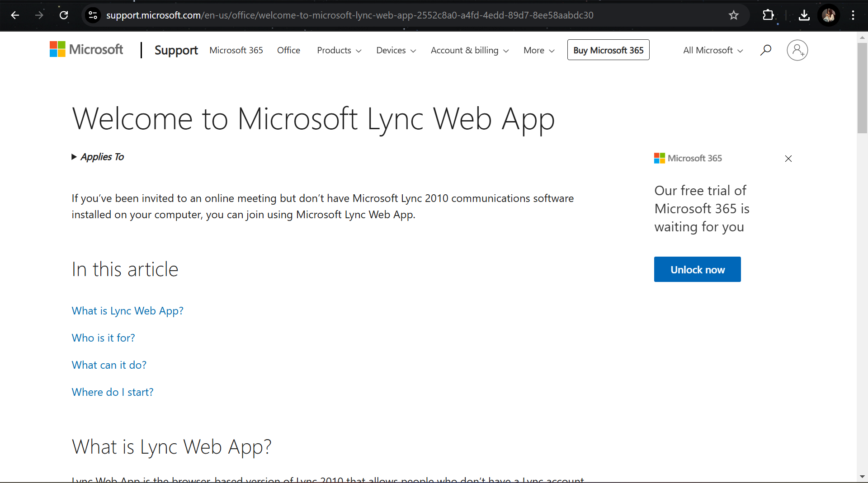868x483 pixels.
Task: Jump to What is Lync Web App?
Action: coord(127,311)
